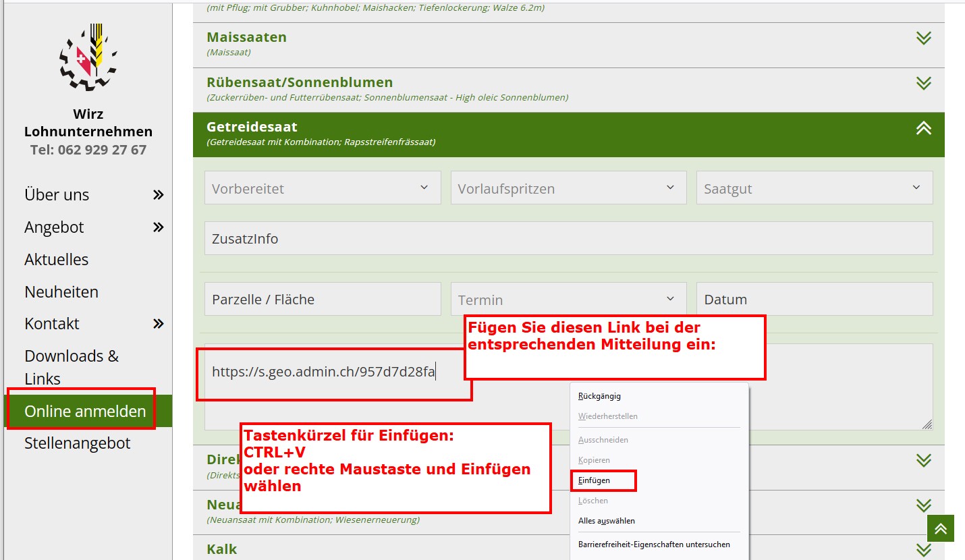The width and height of the screenshot is (965, 560).
Task: Click the Wirz Lohnunternehmen logo
Action: pyautogui.click(x=88, y=57)
